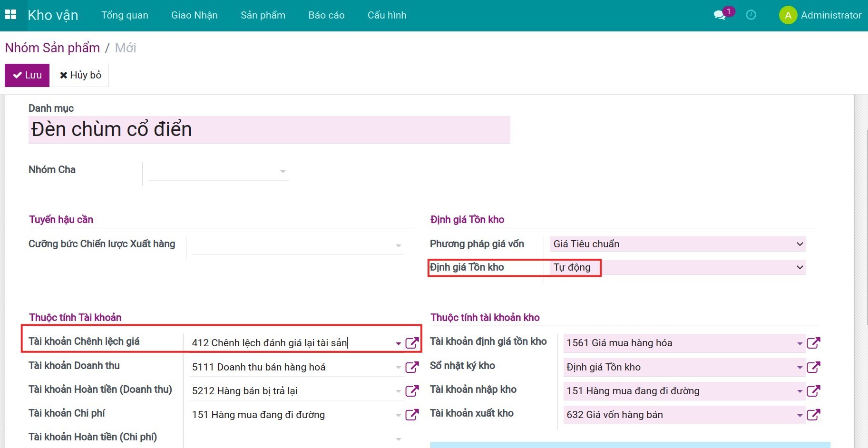
Task: Open external link for 5111 Doanh thu account
Action: (x=412, y=367)
